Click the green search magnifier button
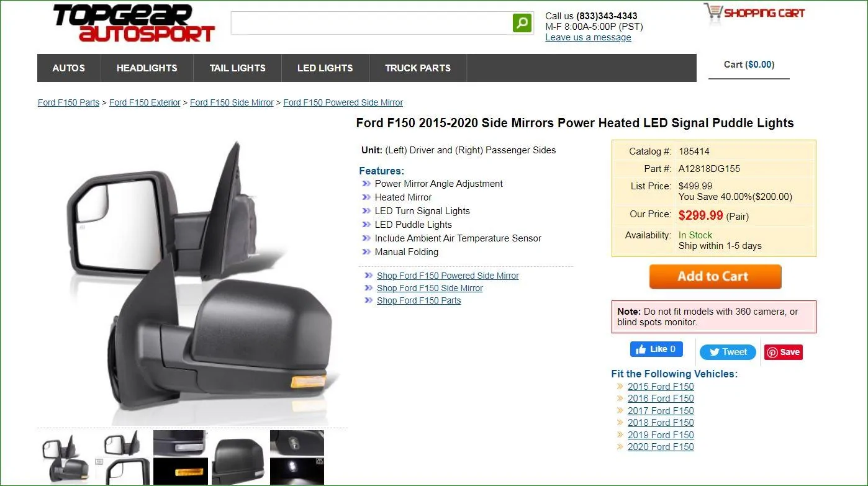868x486 pixels. pos(522,23)
